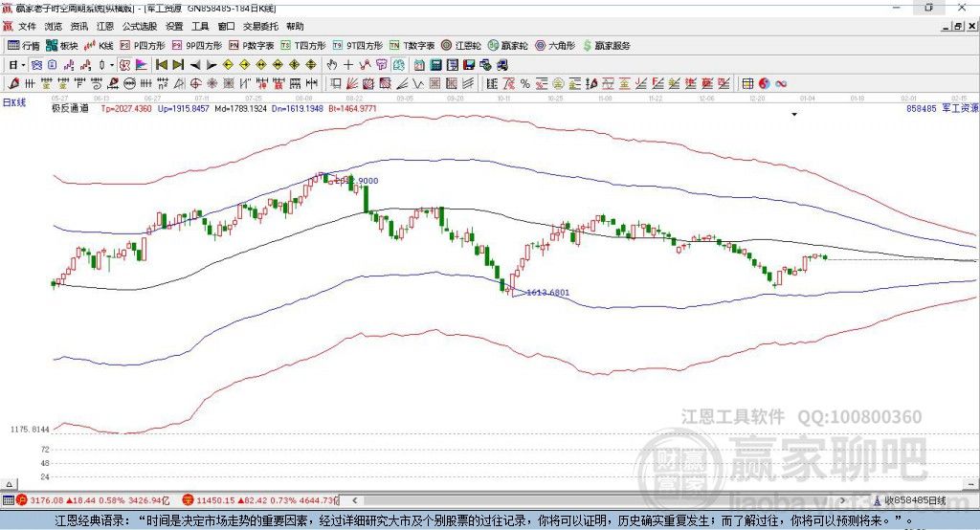Open the 9T四方形 tool
Image resolution: width=980 pixels, height=530 pixels.
pyautogui.click(x=358, y=46)
